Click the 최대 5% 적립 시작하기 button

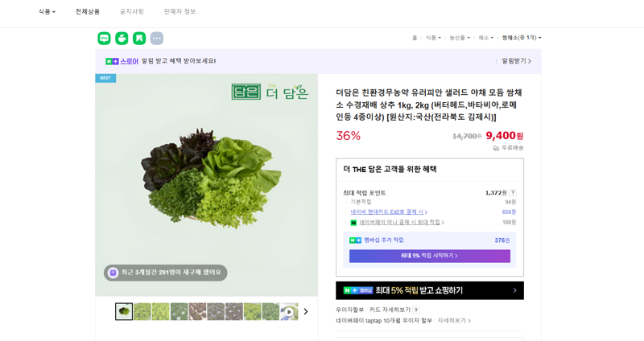pos(430,256)
